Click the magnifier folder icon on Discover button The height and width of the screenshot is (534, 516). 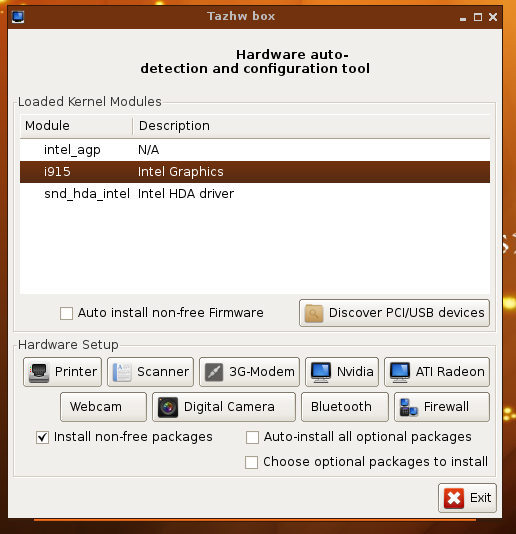coord(314,313)
